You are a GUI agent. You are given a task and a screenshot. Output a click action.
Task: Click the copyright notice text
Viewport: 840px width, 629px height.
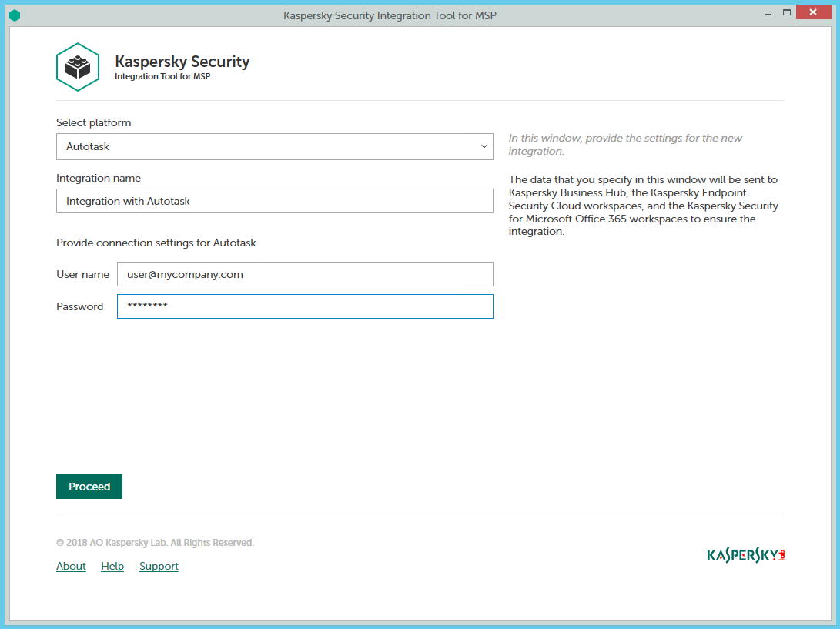pyautogui.click(x=155, y=543)
